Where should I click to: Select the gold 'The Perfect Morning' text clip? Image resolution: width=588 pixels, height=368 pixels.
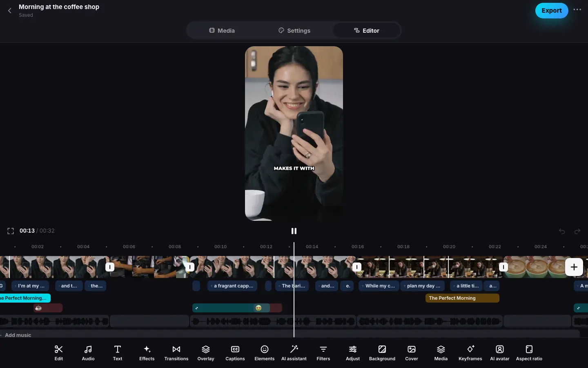point(462,298)
